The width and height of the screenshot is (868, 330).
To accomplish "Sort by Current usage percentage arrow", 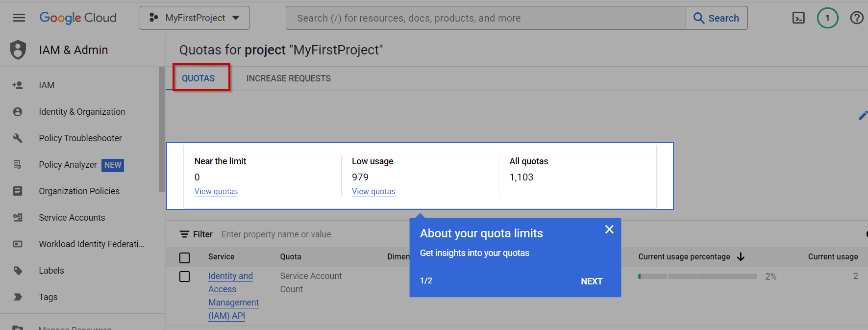I will [x=741, y=257].
